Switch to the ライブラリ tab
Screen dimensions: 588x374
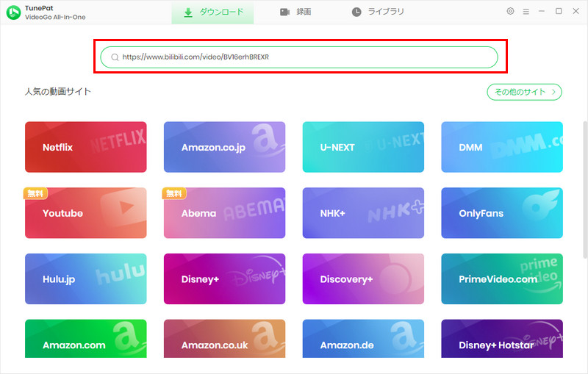tap(378, 12)
